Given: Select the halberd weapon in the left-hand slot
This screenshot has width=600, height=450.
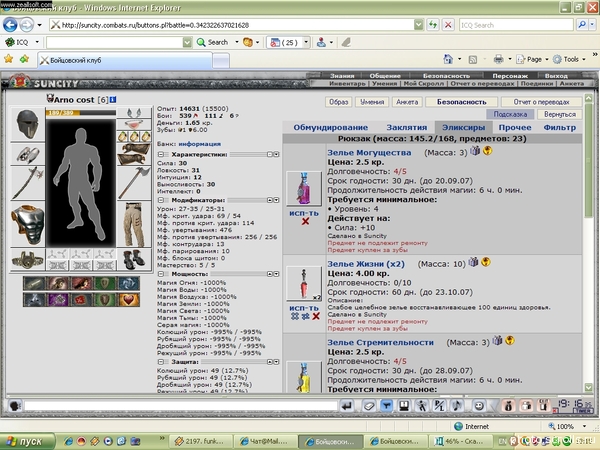Looking at the screenshot, I should pyautogui.click(x=28, y=183).
